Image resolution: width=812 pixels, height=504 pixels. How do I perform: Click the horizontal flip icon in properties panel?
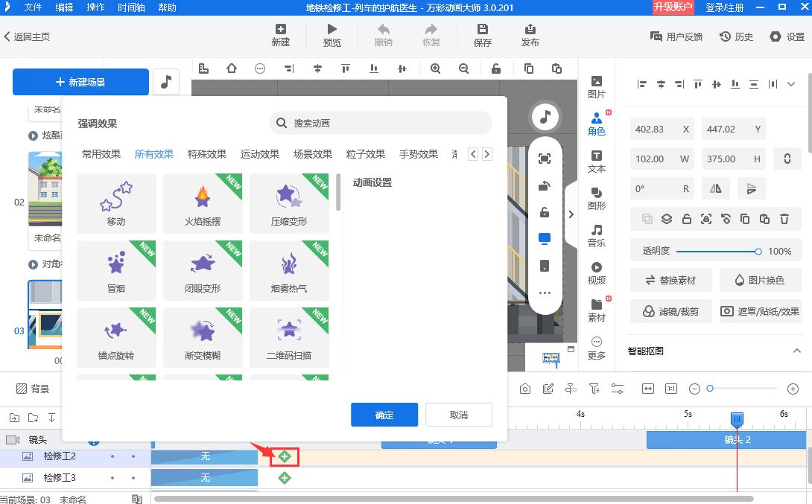point(716,188)
